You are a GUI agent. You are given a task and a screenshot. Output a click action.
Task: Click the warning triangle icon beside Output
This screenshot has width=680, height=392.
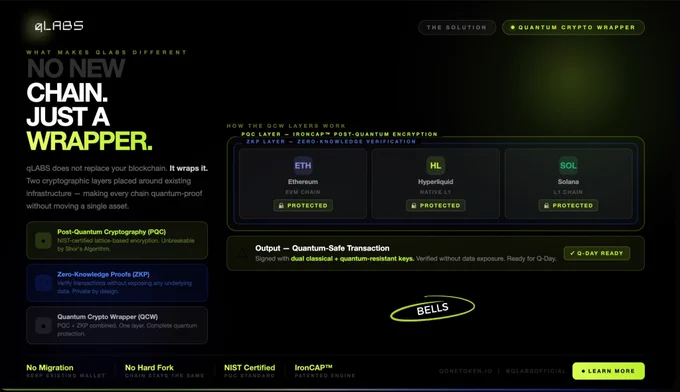click(242, 253)
